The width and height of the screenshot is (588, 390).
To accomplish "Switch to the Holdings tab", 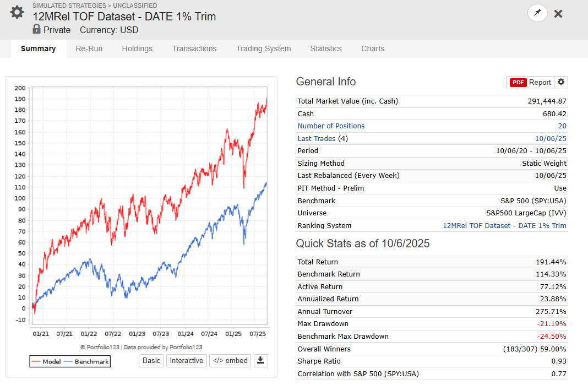I will (137, 49).
